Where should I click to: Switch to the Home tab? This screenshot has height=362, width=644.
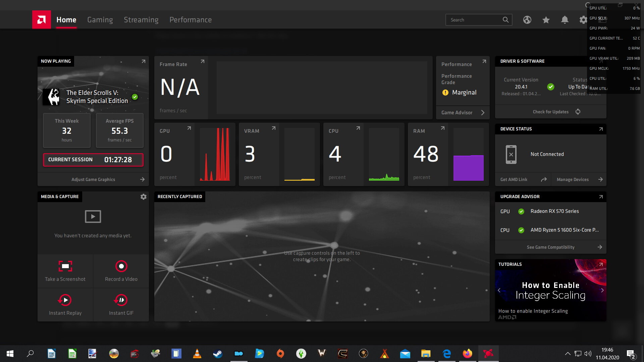click(x=66, y=20)
